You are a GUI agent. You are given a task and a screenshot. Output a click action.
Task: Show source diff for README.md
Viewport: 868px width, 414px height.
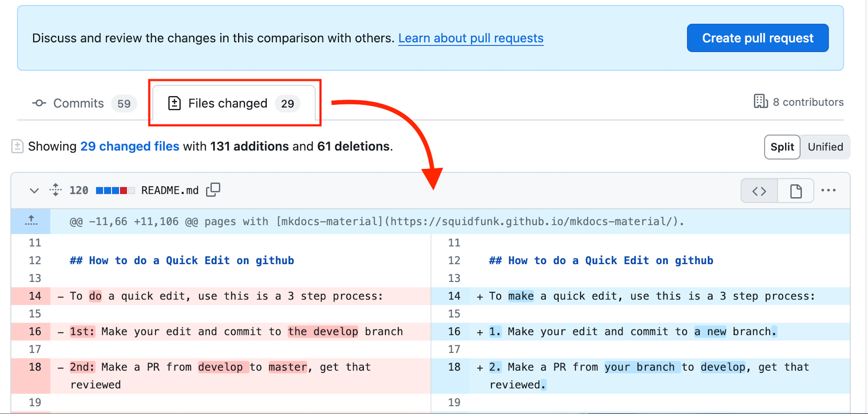click(x=759, y=191)
